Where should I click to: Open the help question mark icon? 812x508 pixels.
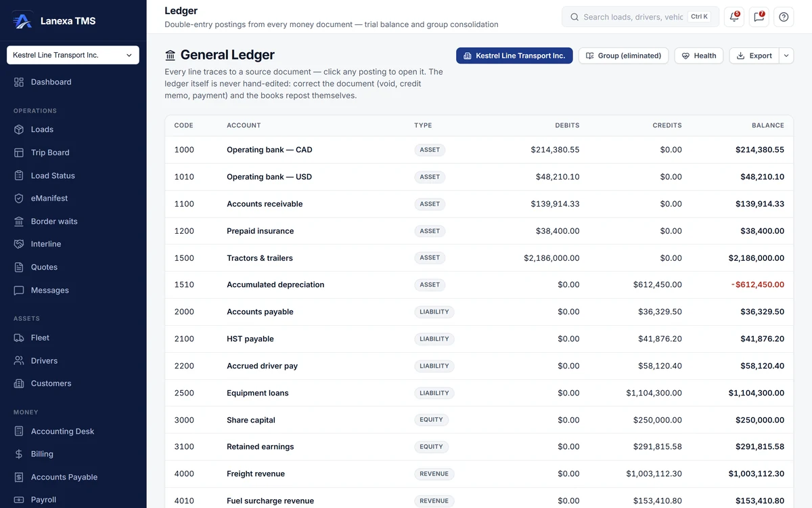(784, 17)
